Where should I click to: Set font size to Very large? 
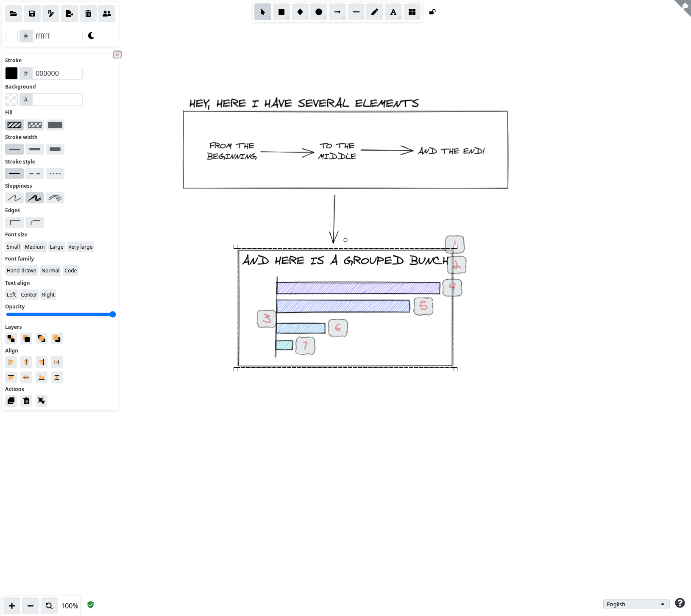[x=80, y=247]
